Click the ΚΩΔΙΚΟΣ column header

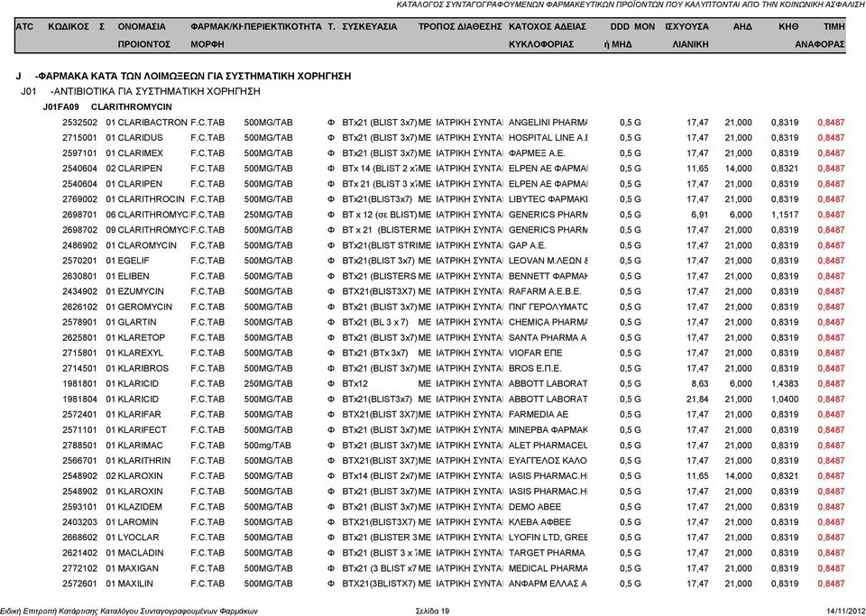[69, 26]
